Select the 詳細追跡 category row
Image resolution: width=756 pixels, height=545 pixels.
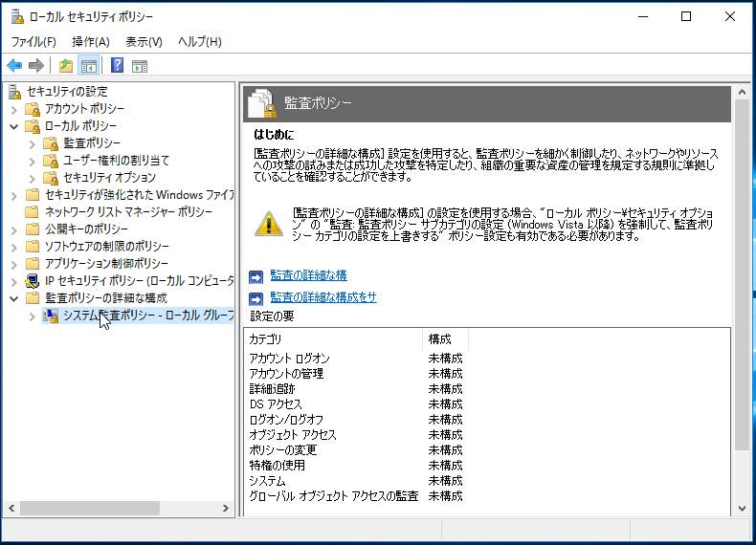pos(356,389)
